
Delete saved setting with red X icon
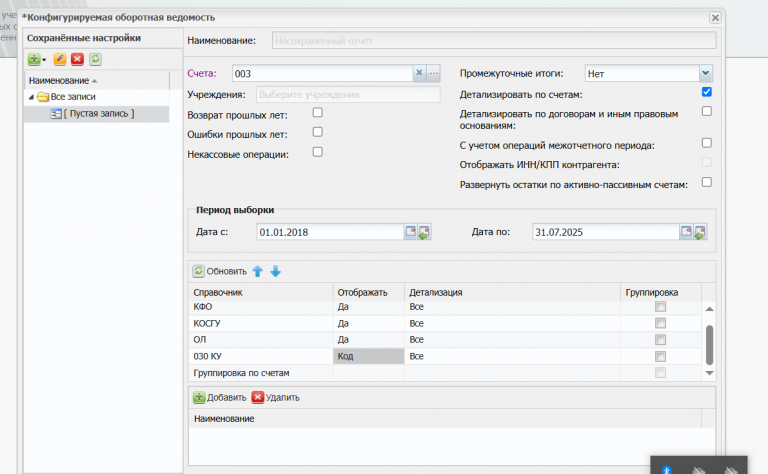pos(77,59)
